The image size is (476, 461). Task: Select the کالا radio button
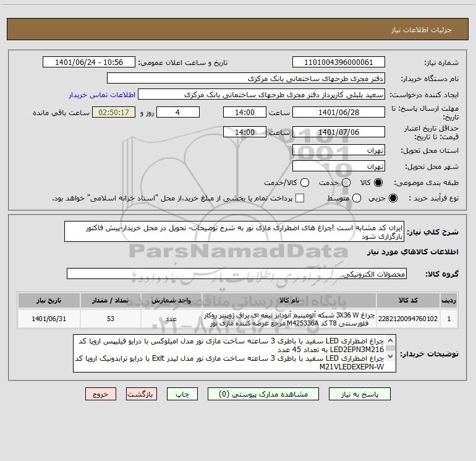(378, 183)
